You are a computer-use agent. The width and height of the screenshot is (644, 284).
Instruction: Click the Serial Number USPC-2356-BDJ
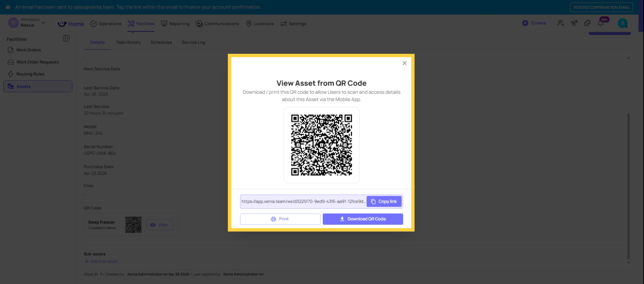pos(100,153)
